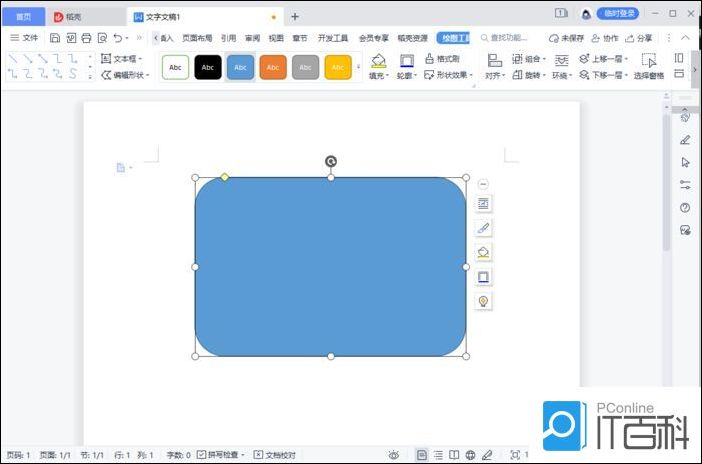This screenshot has height=464, width=702.
Task: Click the format painter 格式刷 button
Action: [x=441, y=59]
